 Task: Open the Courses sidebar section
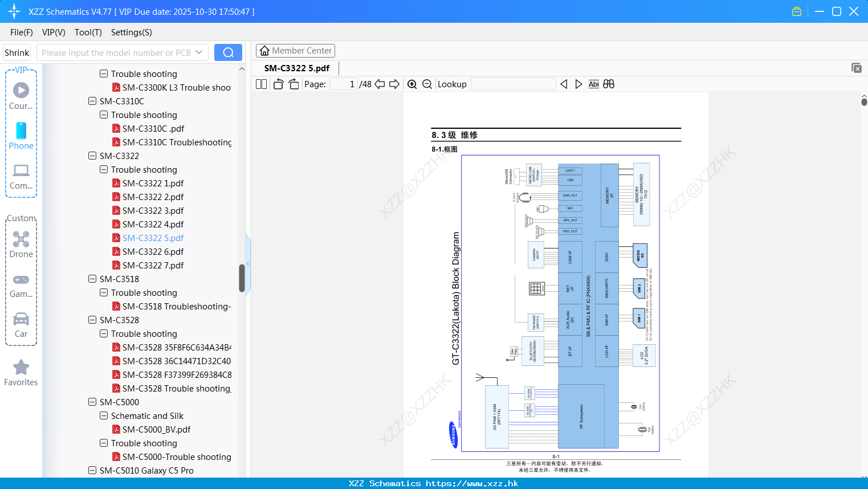click(21, 96)
